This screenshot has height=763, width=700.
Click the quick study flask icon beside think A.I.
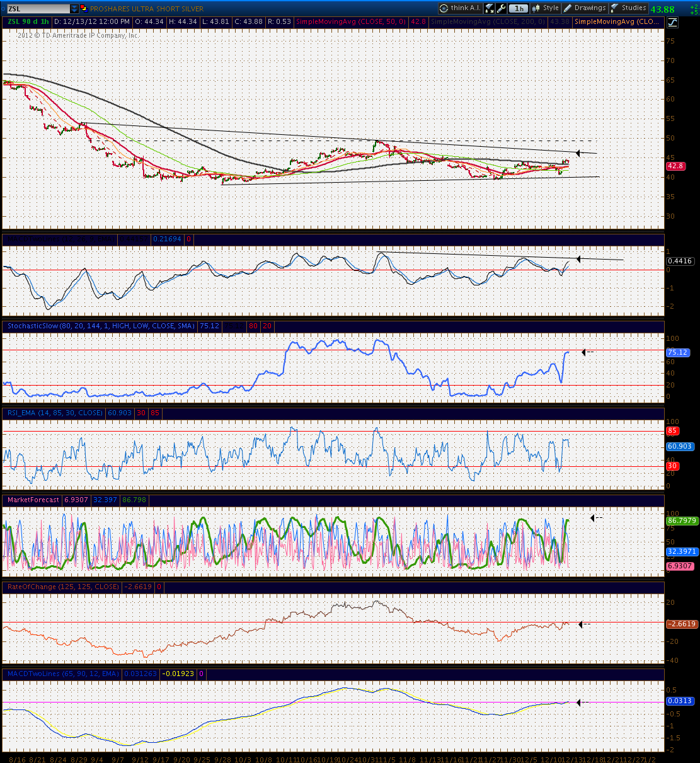pos(490,8)
